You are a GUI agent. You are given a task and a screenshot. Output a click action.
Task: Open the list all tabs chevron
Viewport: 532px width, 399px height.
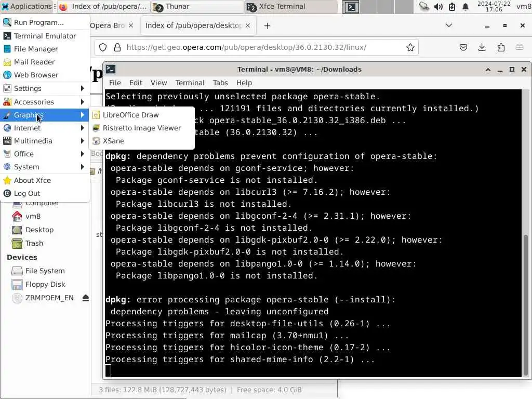(448, 25)
